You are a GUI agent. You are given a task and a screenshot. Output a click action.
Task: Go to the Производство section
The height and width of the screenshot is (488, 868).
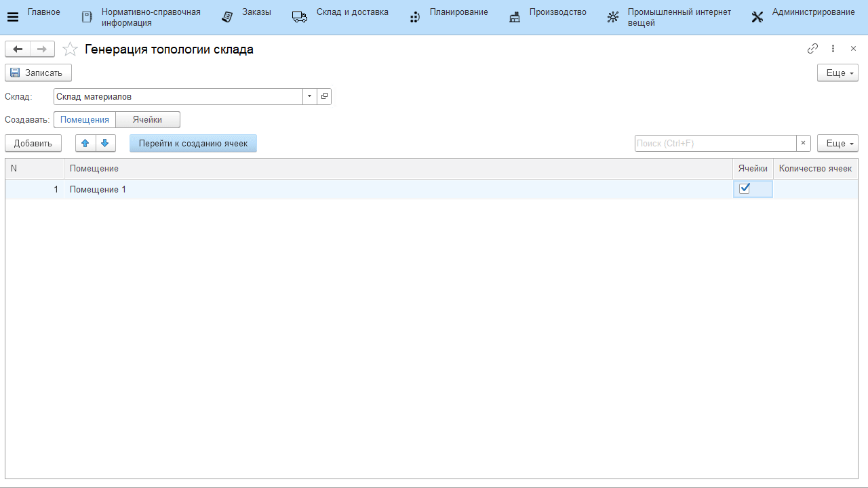pos(548,18)
